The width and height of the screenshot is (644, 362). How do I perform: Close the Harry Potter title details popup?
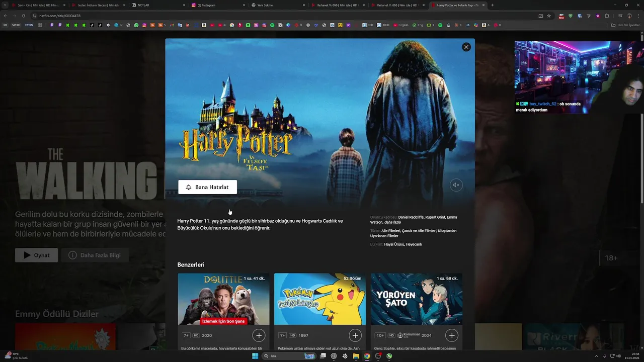466,47
